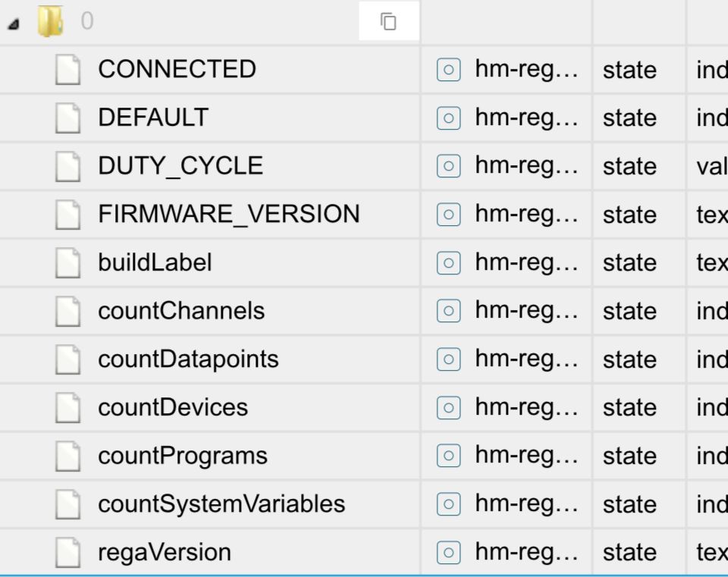Copy the folder 0 object ID
728x577 pixels.
click(388, 22)
